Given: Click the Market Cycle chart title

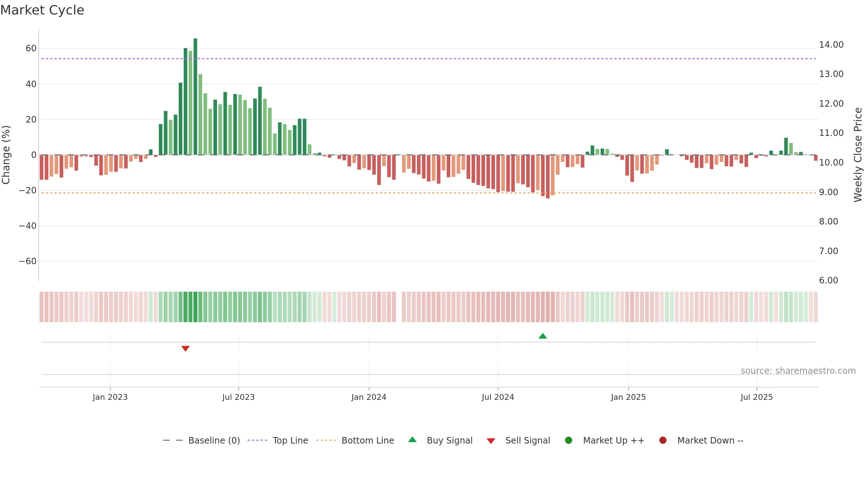Looking at the screenshot, I should coord(42,10).
